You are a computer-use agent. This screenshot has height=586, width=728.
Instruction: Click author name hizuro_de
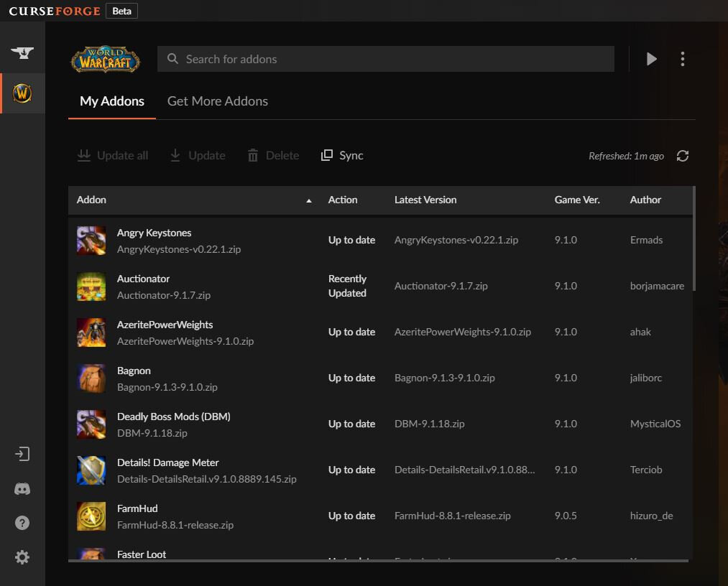coord(651,516)
